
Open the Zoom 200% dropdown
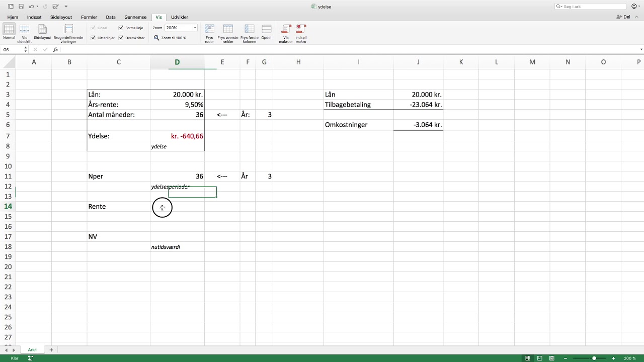195,28
